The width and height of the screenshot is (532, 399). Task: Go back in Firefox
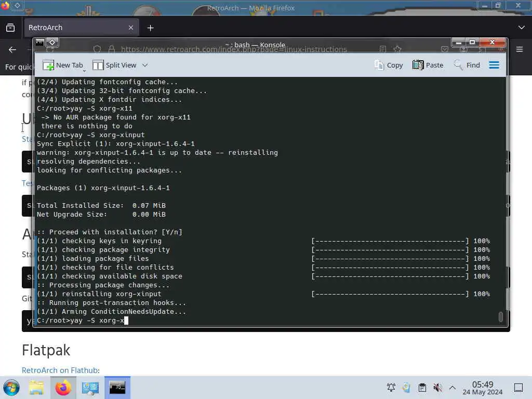pos(12,49)
